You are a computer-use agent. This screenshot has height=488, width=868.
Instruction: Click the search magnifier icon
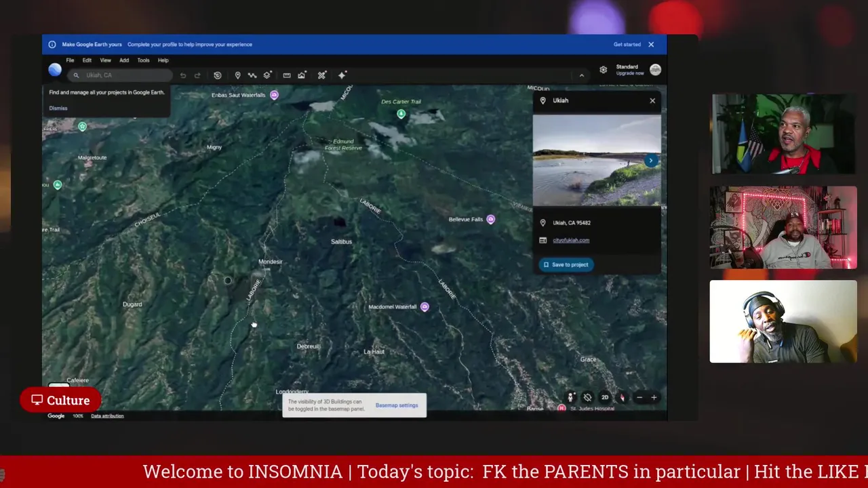tap(76, 75)
